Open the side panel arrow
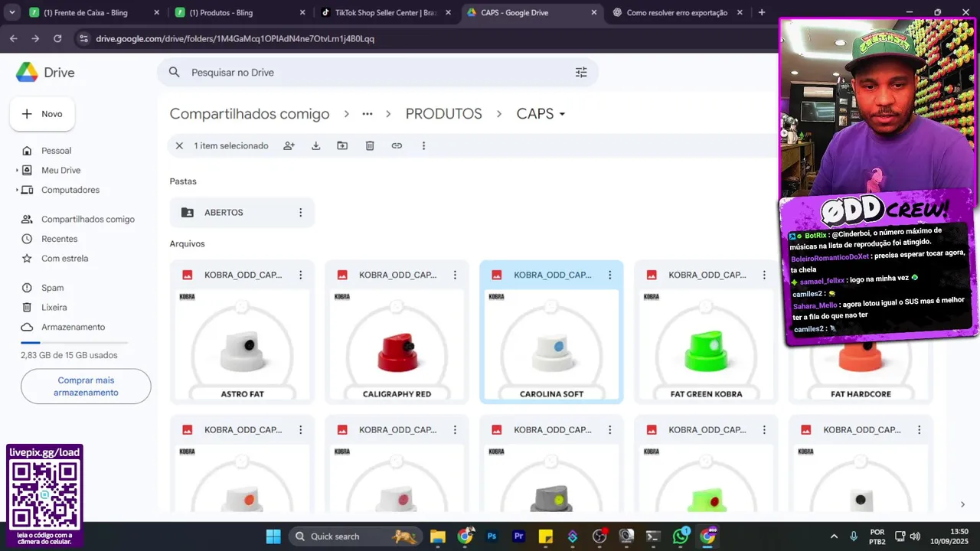The image size is (980, 551). 962,504
